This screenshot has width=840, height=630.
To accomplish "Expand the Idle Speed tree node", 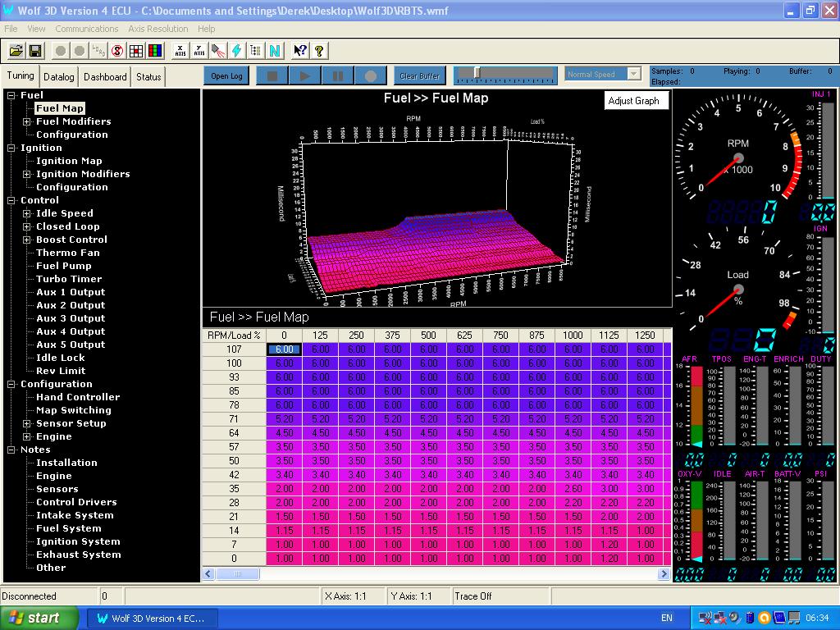I will point(26,213).
